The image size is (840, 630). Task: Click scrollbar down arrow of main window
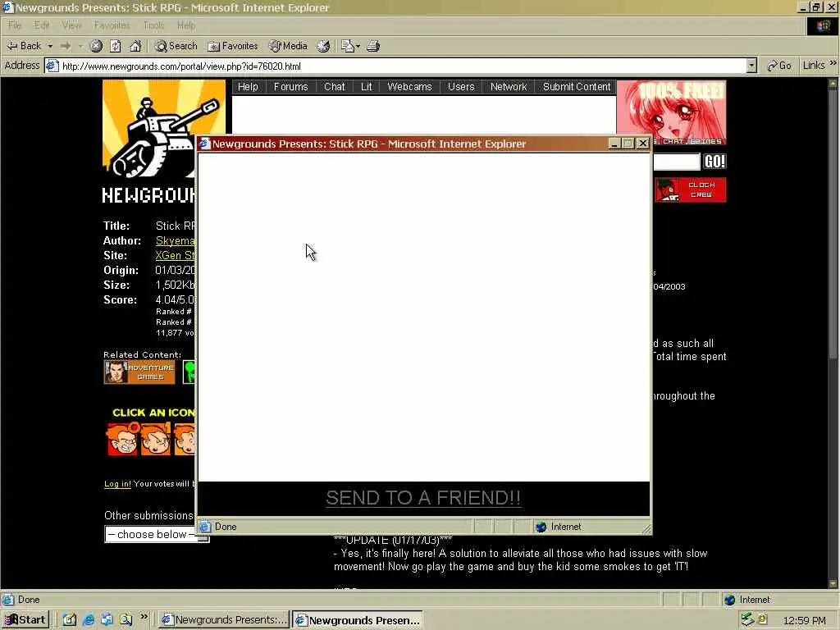[833, 583]
